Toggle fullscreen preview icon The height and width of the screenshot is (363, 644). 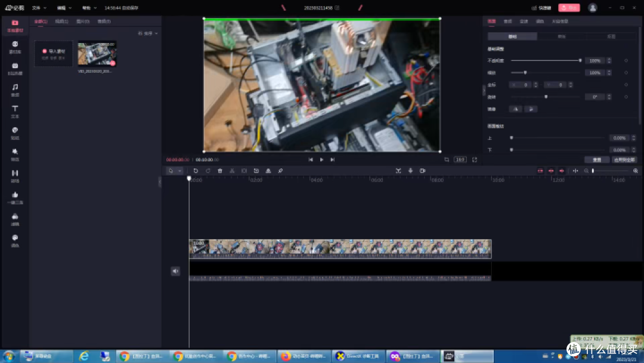tap(475, 159)
